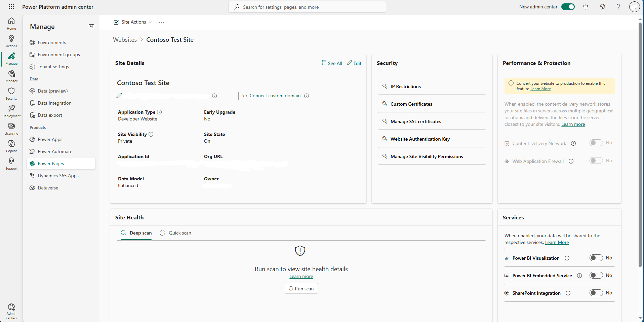Toggle Web Application Firewall switch
Image resolution: width=644 pixels, height=322 pixels.
596,160
